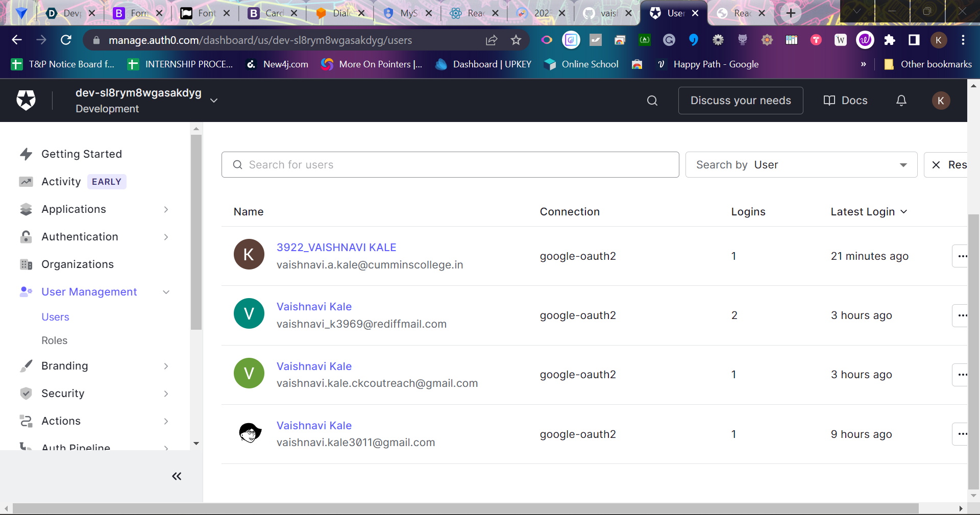
Task: Collapse the User Management section
Action: [166, 292]
